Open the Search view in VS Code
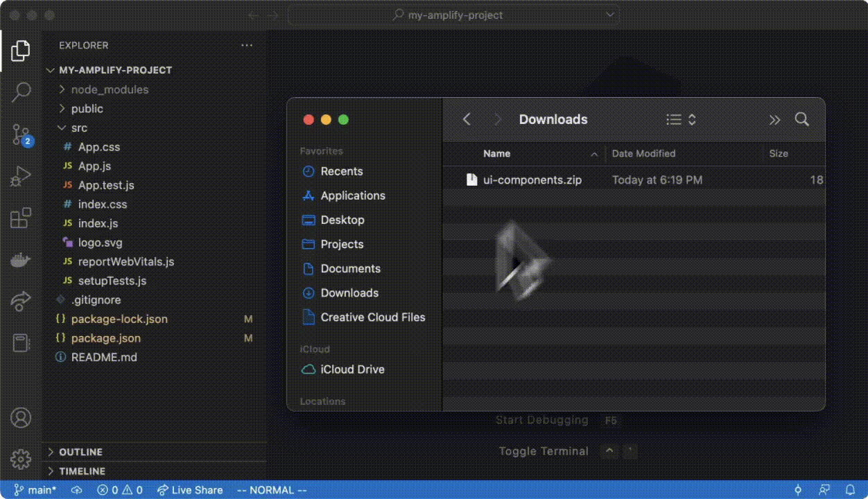868x499 pixels. click(x=21, y=91)
